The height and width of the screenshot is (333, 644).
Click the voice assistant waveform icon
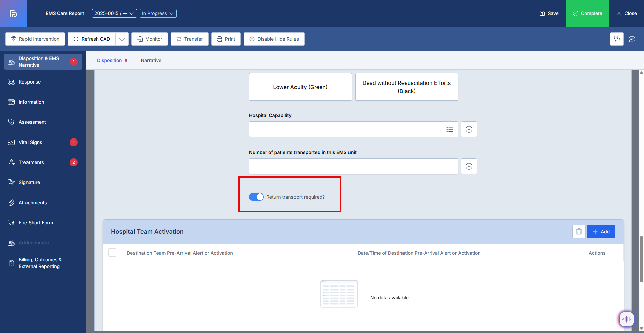coord(626,319)
